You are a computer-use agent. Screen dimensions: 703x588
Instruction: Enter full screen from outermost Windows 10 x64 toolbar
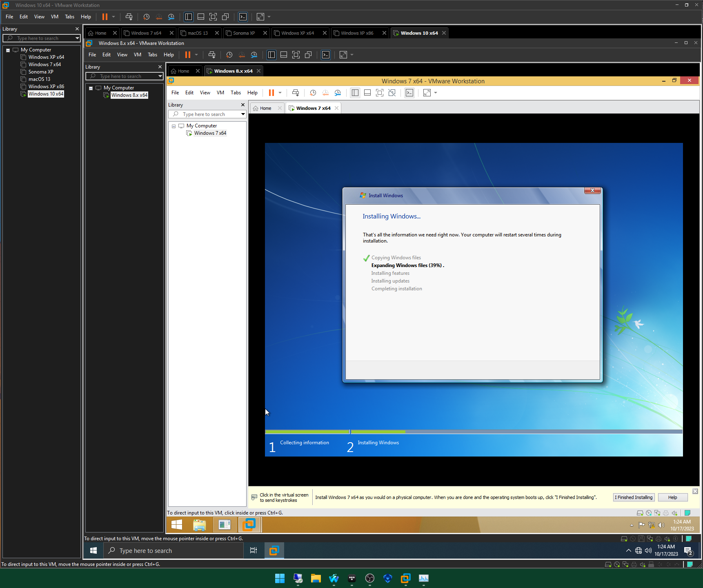point(213,17)
